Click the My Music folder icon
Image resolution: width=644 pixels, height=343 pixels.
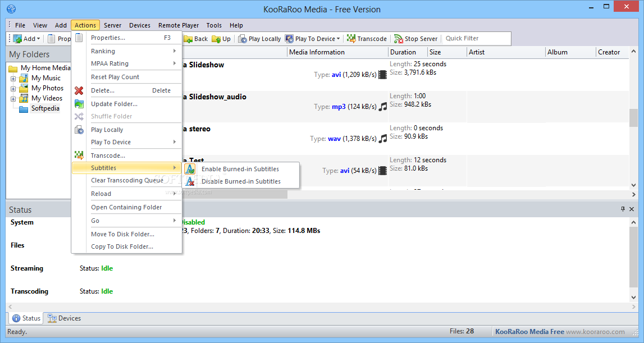click(24, 78)
